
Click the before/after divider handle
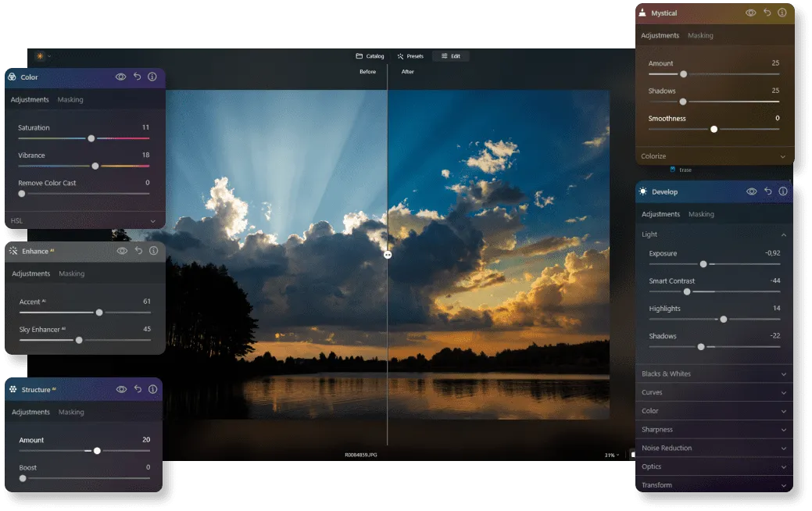coord(388,254)
